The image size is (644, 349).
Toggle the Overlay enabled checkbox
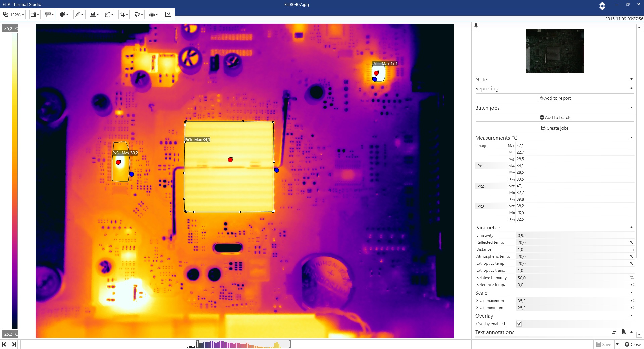pos(519,324)
